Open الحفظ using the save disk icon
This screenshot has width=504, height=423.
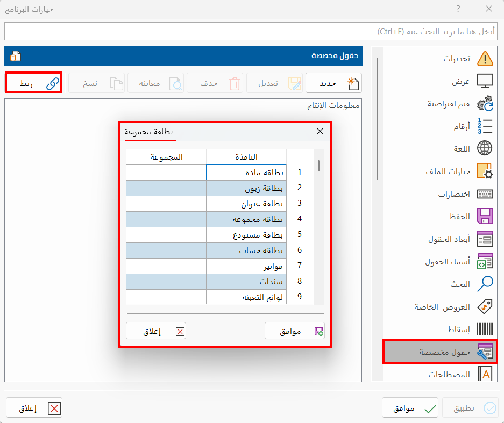486,216
